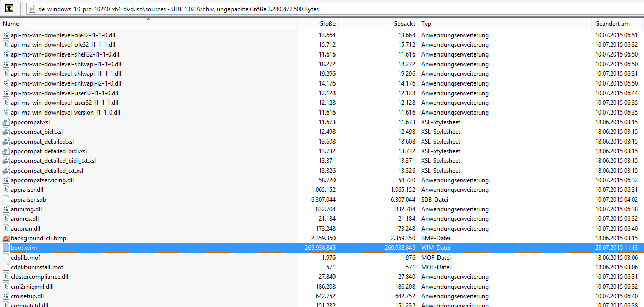Click the appraiser.dll file icon
The width and height of the screenshot is (644, 307).
[6, 190]
